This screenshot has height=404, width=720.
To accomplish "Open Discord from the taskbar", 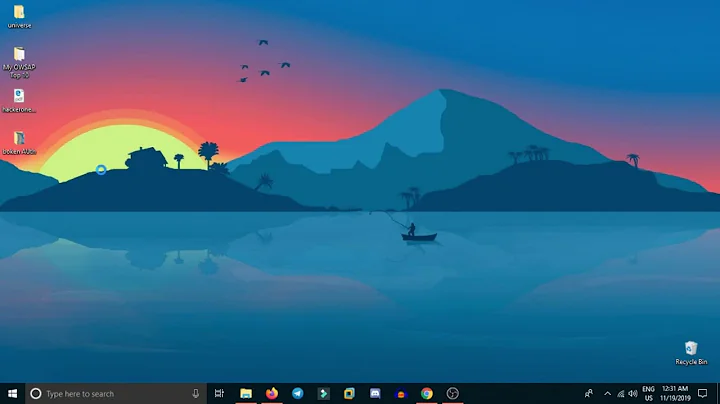I will [x=375, y=393].
